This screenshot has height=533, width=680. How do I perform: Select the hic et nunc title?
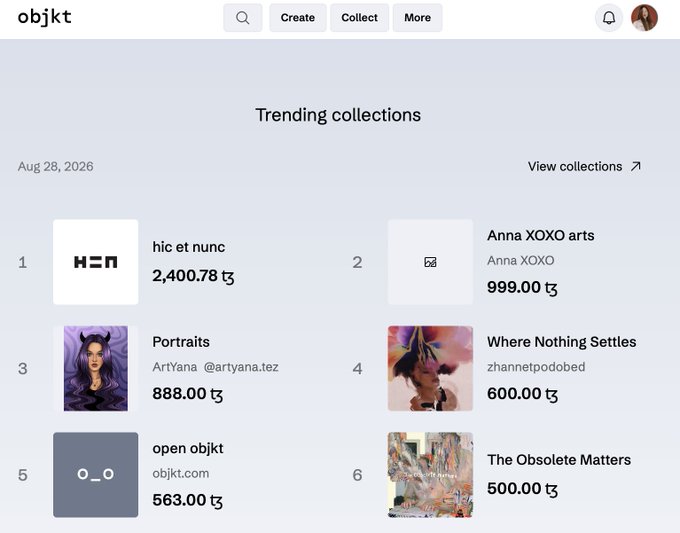tap(189, 247)
